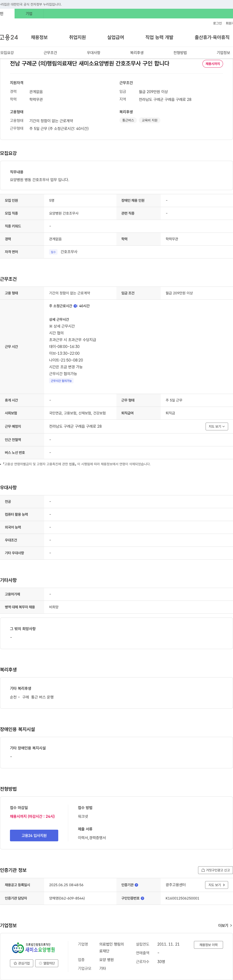Screen dimensions: 233x980
Task: Click the help icon beside 인증기관
Action: [137, 885]
